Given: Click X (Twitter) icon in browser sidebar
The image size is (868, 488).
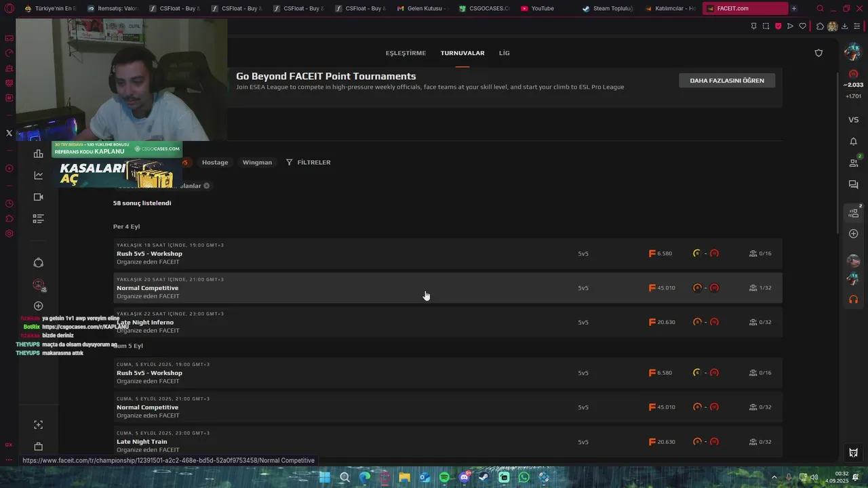Looking at the screenshot, I should (x=9, y=134).
